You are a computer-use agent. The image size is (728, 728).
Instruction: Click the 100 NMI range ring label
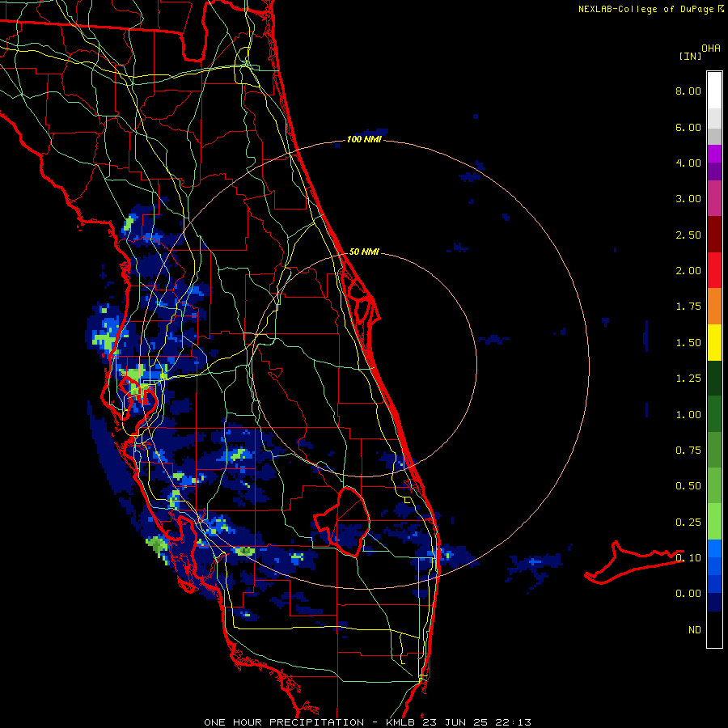[x=364, y=139]
